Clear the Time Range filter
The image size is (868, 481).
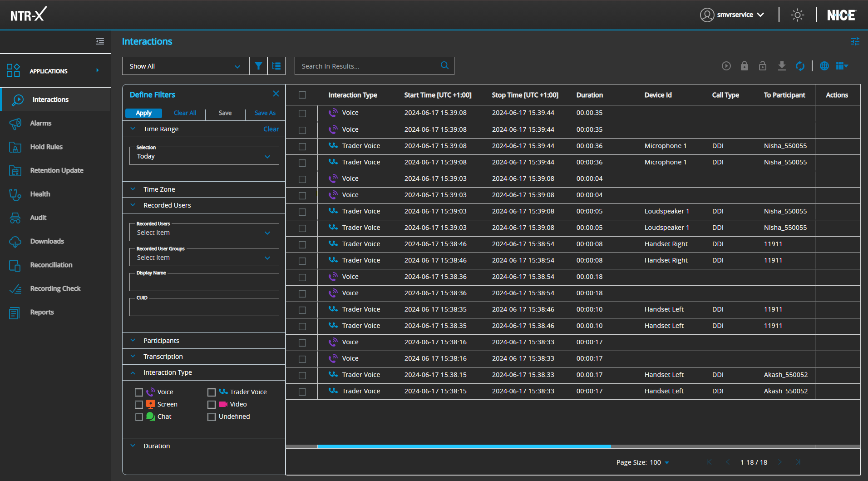[271, 129]
